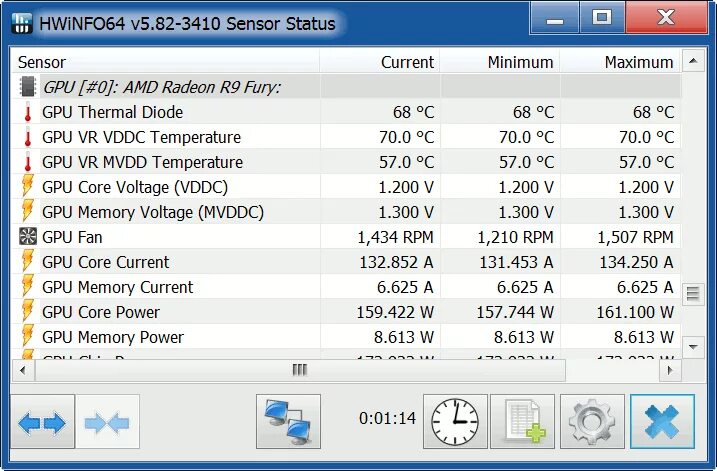Click the 157.744 W minimum power value
The height and width of the screenshot is (471, 717).
(x=515, y=312)
